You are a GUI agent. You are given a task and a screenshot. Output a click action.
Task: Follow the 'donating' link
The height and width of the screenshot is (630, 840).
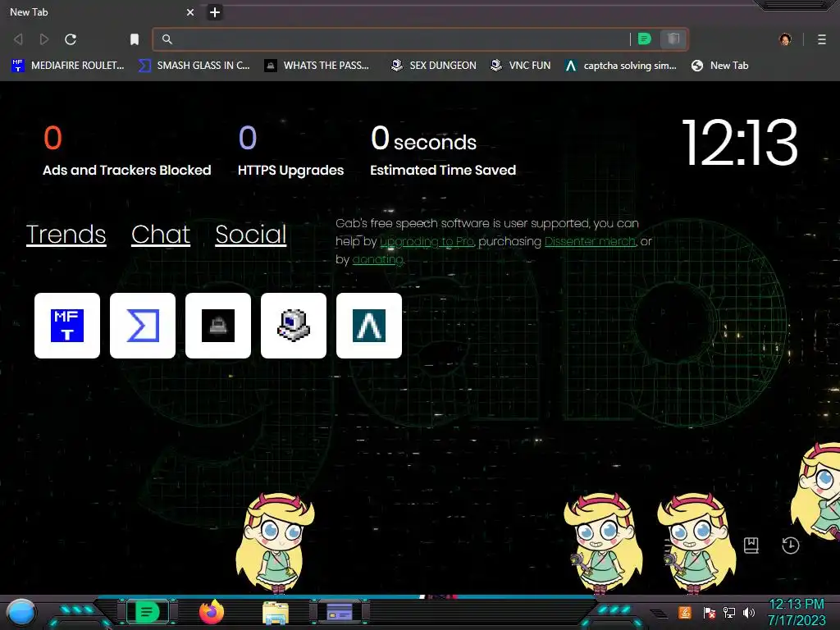coord(377,260)
